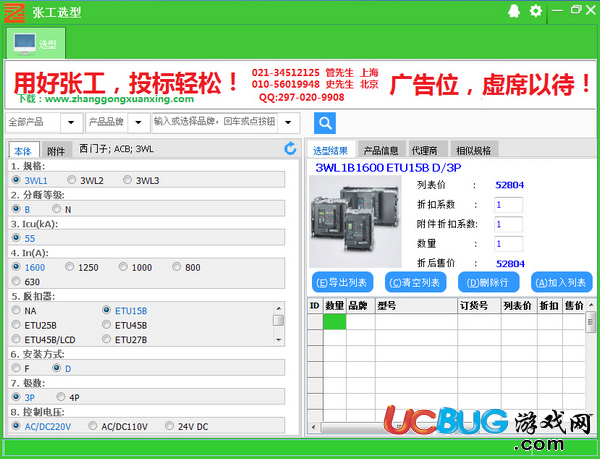Click the 售价 column header
The height and width of the screenshot is (459, 600).
tap(574, 306)
